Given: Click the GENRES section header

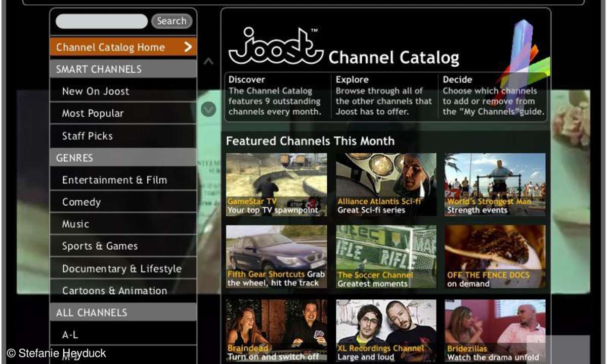Looking at the screenshot, I should (x=123, y=158).
